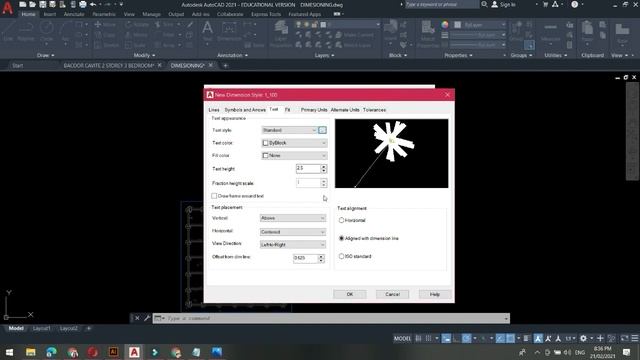Click the Text height input field
The image size is (640, 360).
tap(308, 168)
